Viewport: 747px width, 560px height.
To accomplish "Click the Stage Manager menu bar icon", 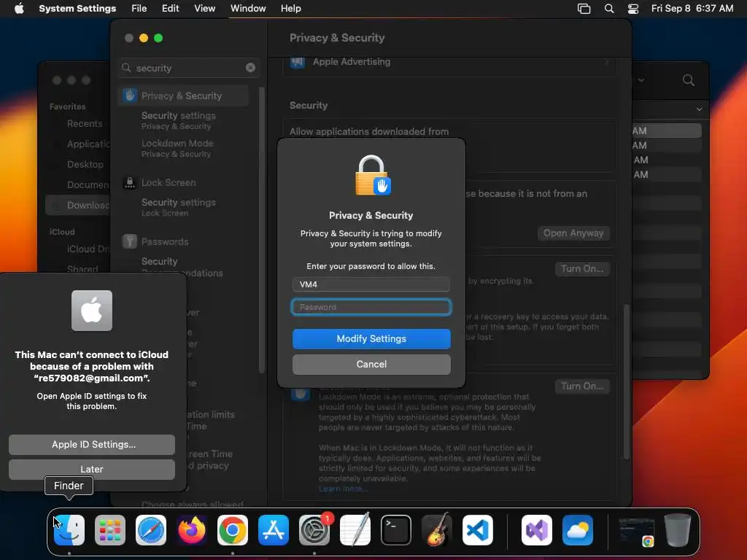I will click(584, 9).
